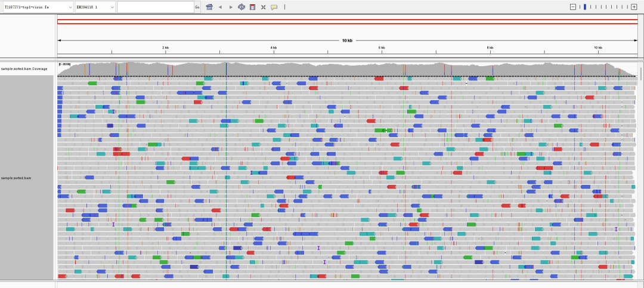Image resolution: width=644 pixels, height=288 pixels.
Task: Select the sample.sorted.bam Coverage track label
Action: pyautogui.click(x=24, y=69)
